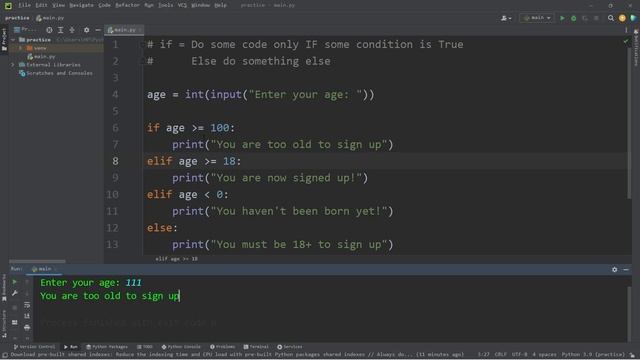Click the 'elif age >= 18' breadcrumb
This screenshot has width=640, height=360.
[x=176, y=259]
